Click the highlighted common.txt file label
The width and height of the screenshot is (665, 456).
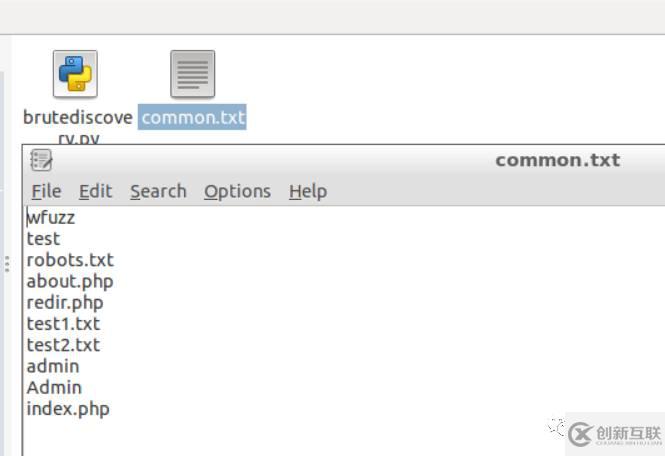[x=192, y=117]
